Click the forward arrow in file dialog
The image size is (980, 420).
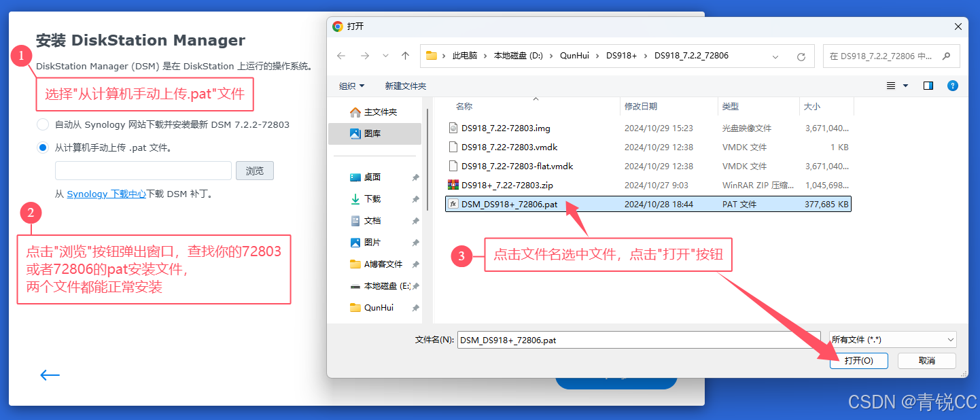(365, 56)
